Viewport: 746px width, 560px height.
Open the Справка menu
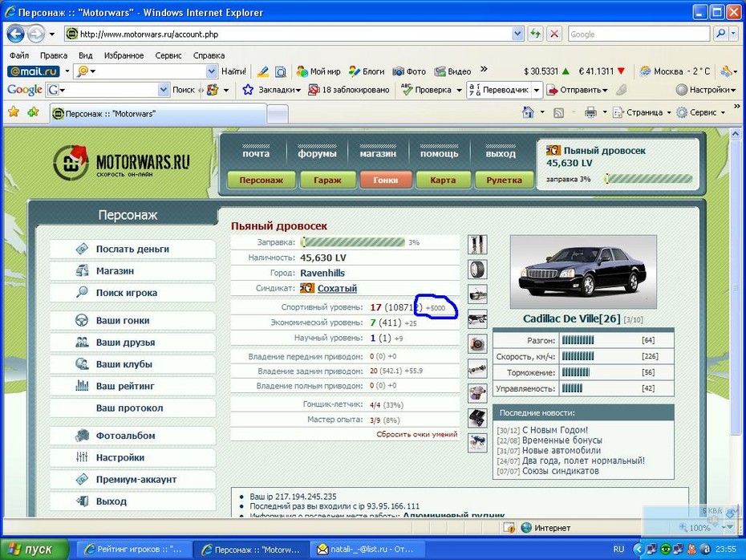click(209, 55)
